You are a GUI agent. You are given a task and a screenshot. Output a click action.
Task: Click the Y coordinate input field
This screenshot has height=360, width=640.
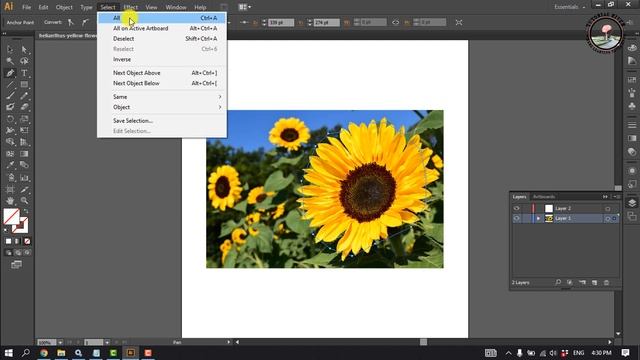tap(327, 22)
